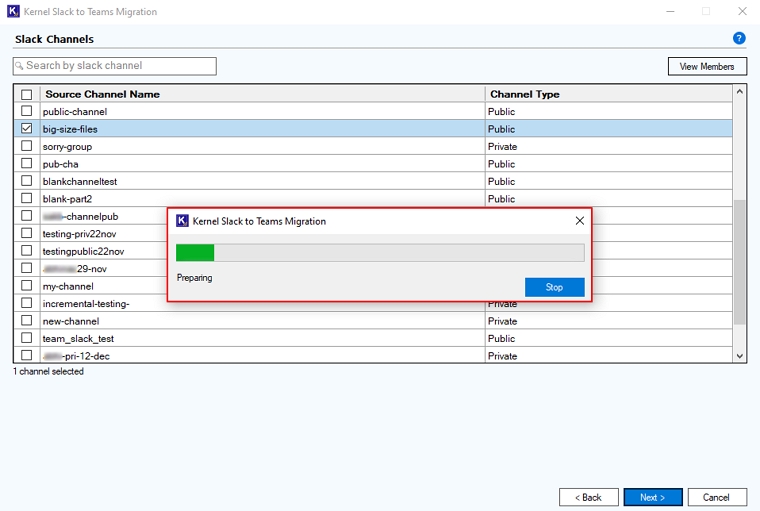The image size is (760, 511).
Task: Click the View Members button
Action: [707, 66]
